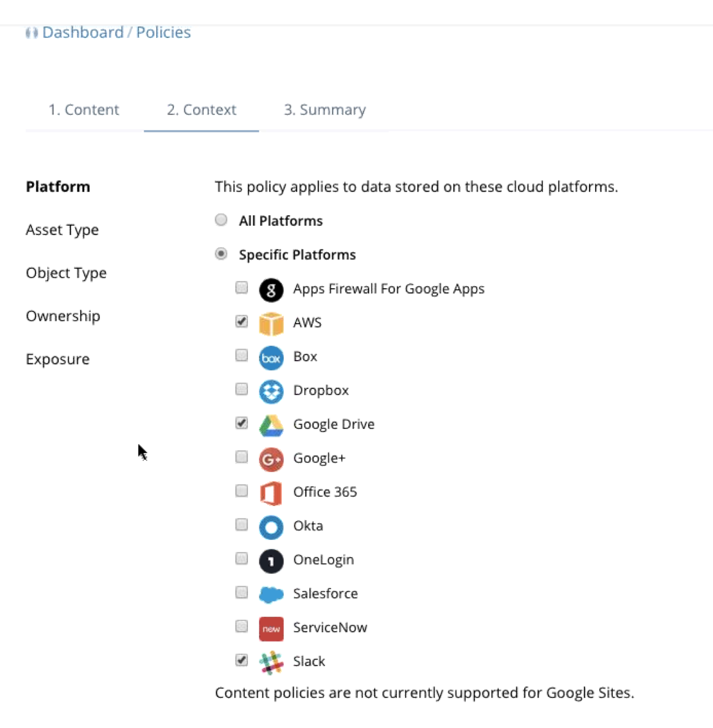
Task: Click the Policies breadcrumb link
Action: coord(163,32)
